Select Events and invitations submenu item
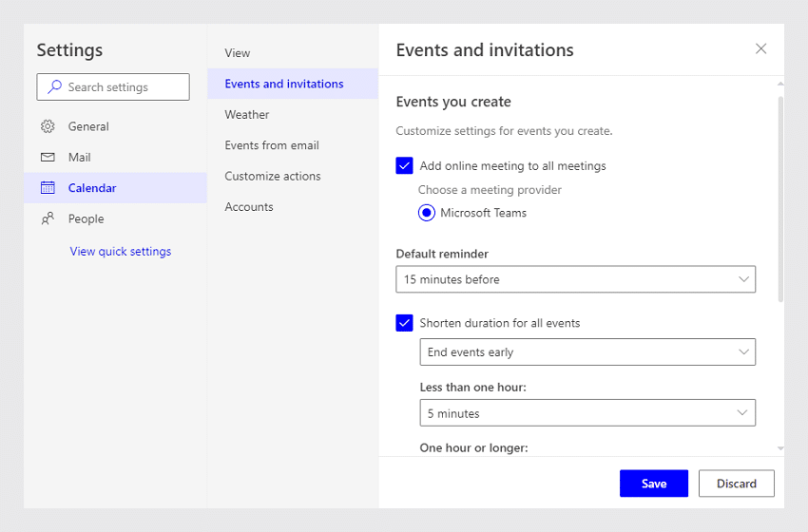The width and height of the screenshot is (808, 532). click(x=293, y=84)
